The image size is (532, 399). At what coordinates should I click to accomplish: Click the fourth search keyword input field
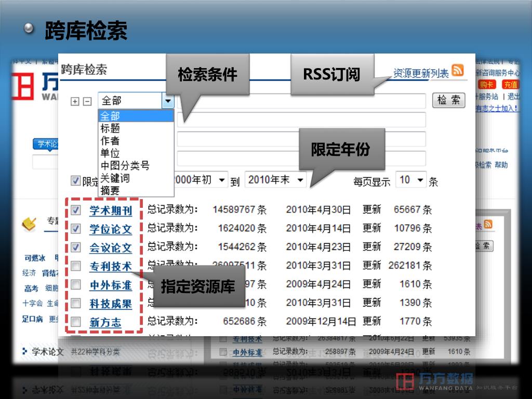tap(301, 159)
